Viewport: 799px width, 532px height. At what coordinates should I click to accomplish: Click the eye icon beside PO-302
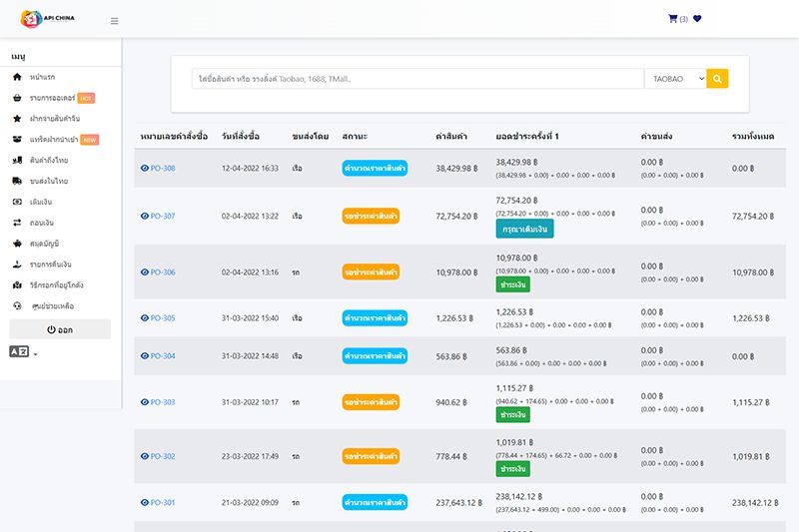145,457
